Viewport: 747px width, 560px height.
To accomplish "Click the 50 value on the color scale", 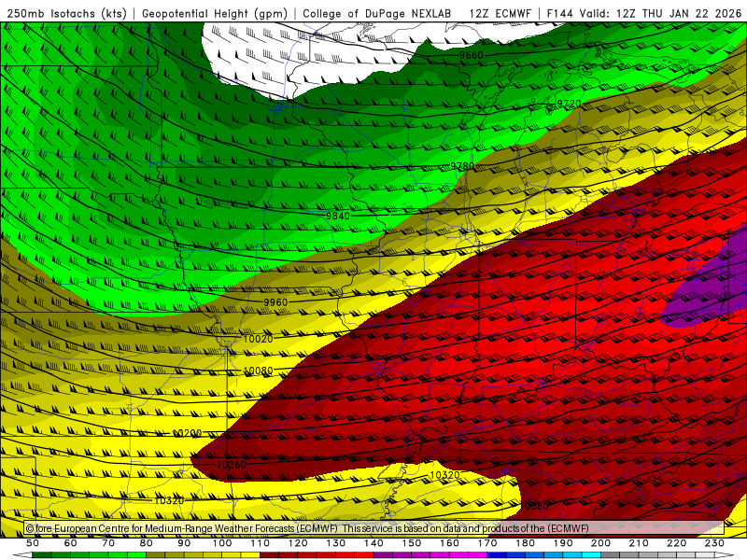I will point(33,543).
